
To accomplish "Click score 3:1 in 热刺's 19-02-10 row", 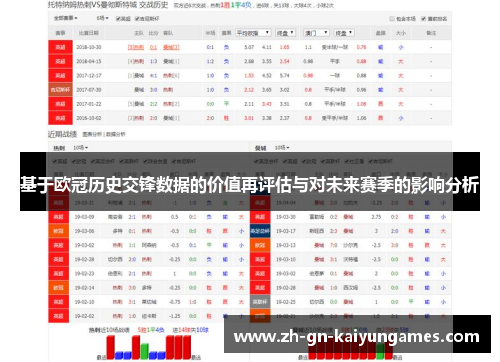I will tap(132, 302).
